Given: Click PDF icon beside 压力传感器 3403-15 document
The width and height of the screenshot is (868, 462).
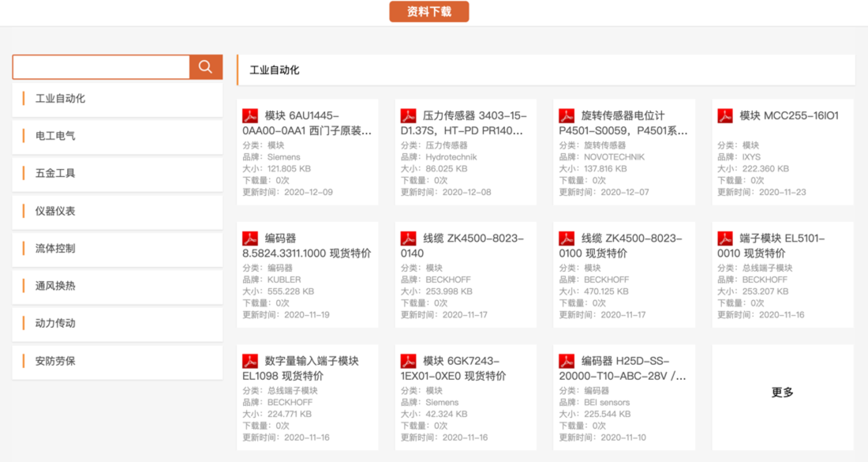Looking at the screenshot, I should pyautogui.click(x=408, y=116).
